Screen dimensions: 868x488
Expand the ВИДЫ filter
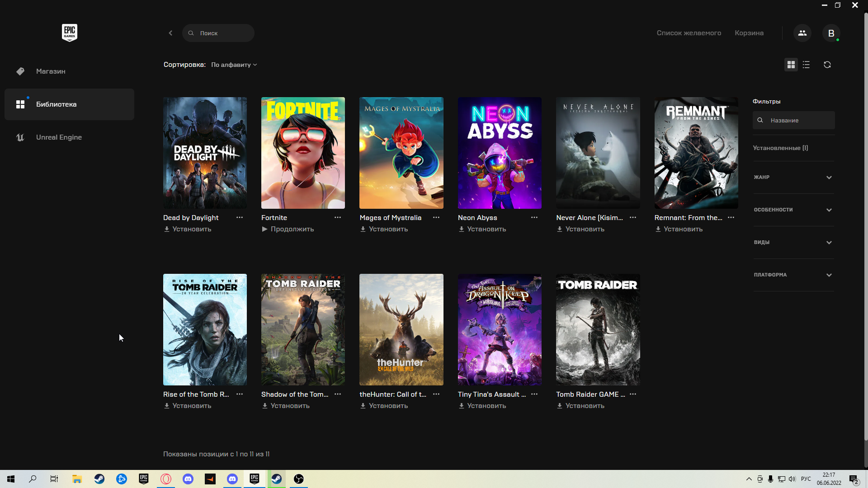[x=793, y=242]
